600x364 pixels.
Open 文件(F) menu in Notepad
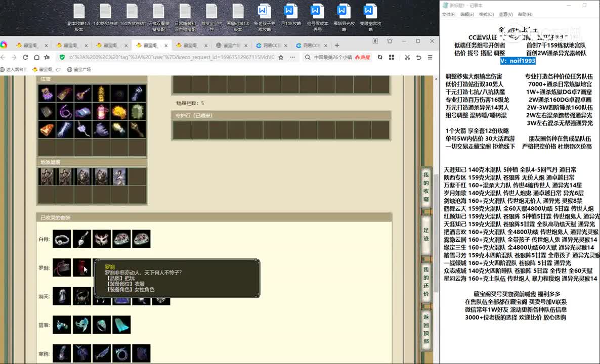[x=448, y=14]
